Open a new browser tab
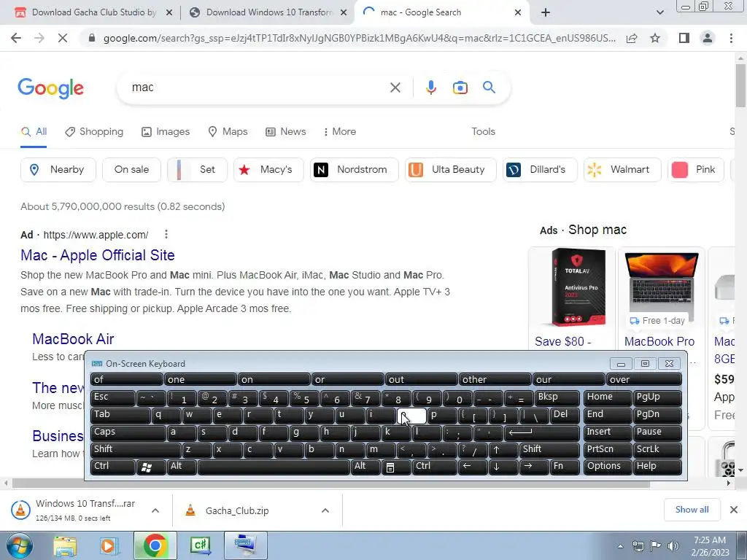 (546, 12)
